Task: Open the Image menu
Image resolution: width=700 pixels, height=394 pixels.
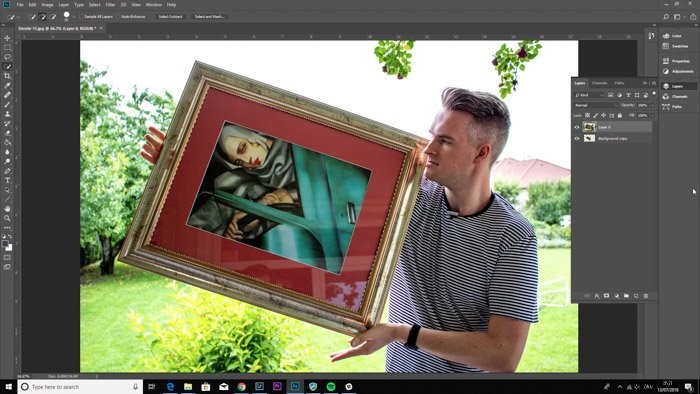Action: (47, 5)
